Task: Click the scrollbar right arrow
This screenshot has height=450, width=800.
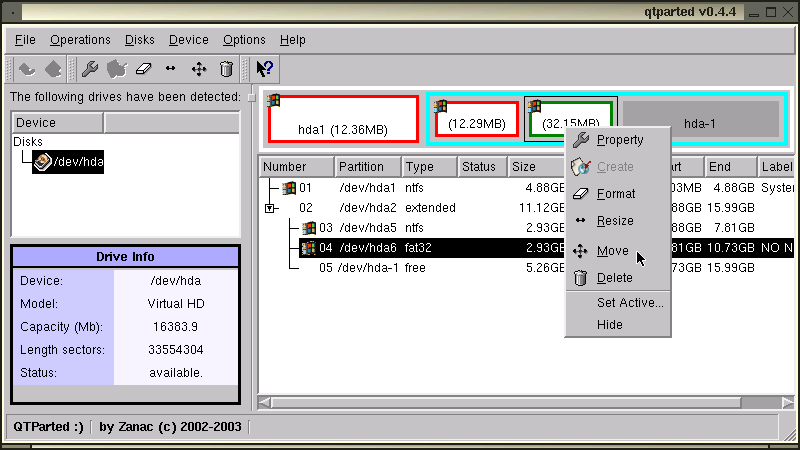Action: coord(788,403)
